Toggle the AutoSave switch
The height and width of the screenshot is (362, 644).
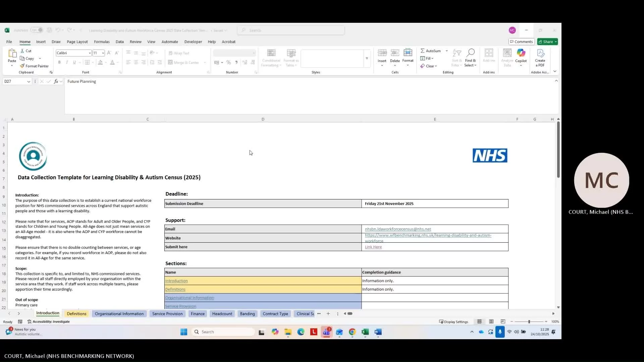tap(37, 30)
